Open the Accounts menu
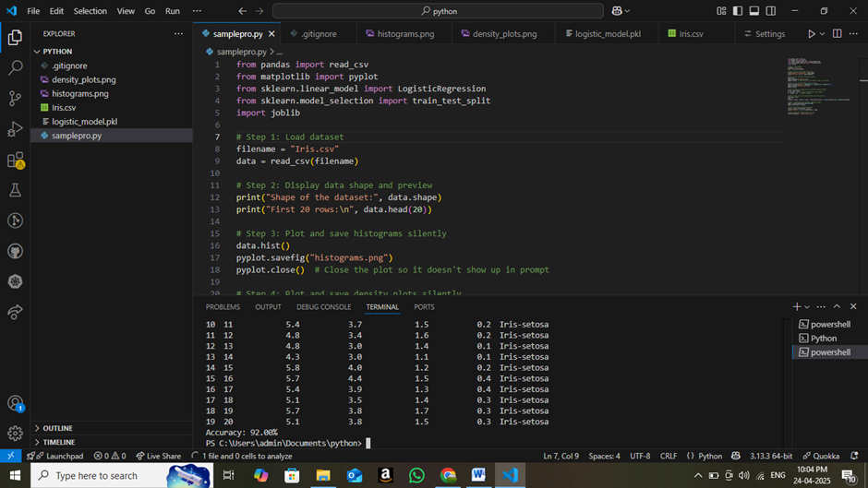Image resolution: width=868 pixels, height=488 pixels. click(x=15, y=403)
